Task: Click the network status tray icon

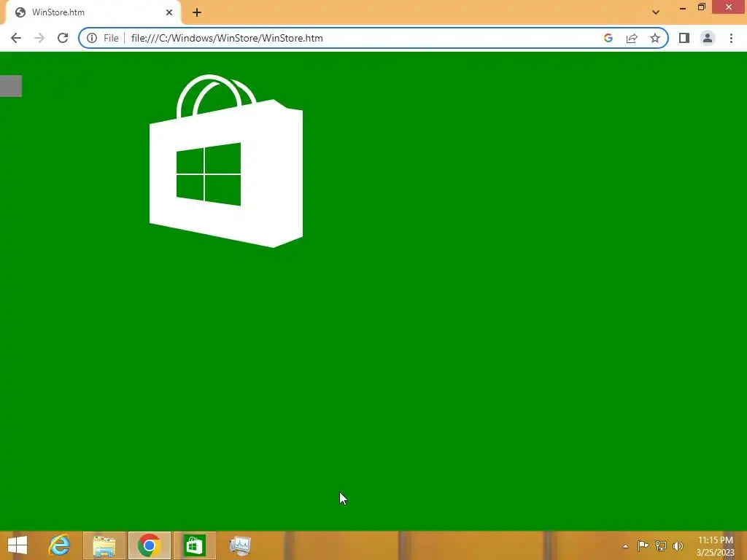Action: (660, 545)
